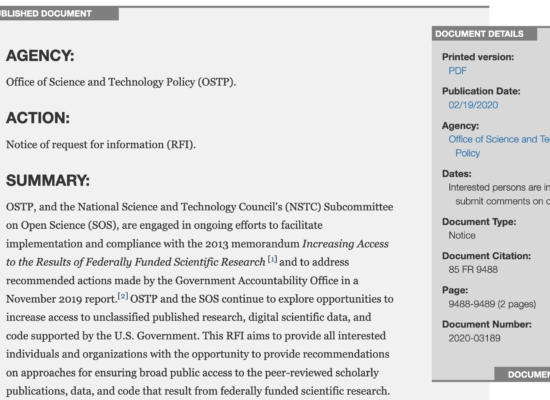Click the SUMMARY: section heading
550x400 pixels.
point(48,180)
